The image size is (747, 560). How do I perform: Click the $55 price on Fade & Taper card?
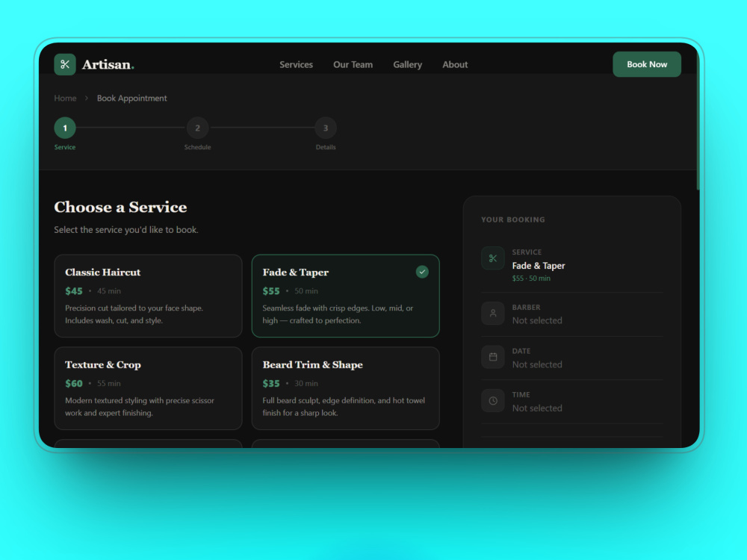(x=271, y=291)
